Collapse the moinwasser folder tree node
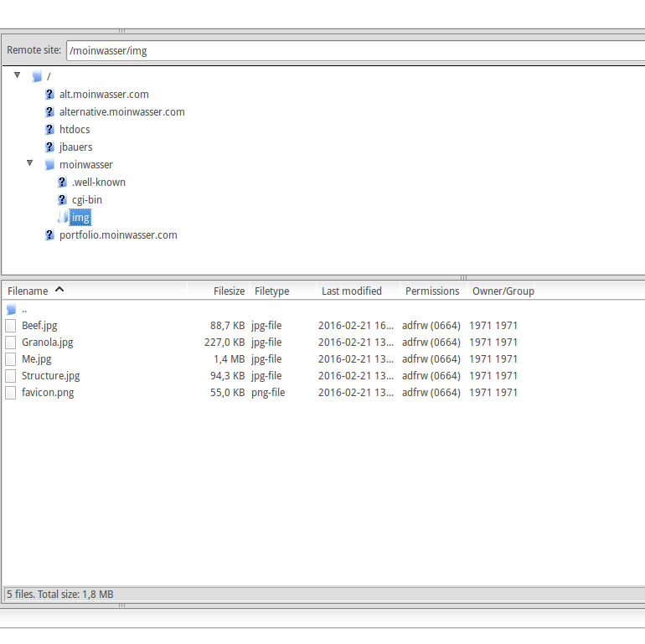Image resolution: width=645 pixels, height=644 pixels. click(30, 163)
